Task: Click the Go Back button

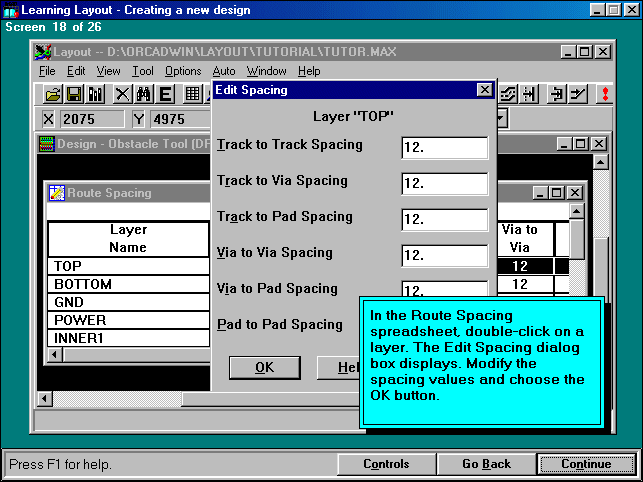Action: coord(487,464)
